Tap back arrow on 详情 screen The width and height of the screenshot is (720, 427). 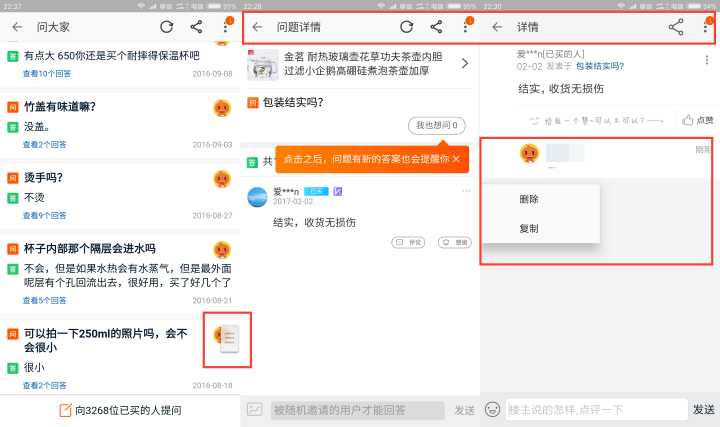pos(497,27)
